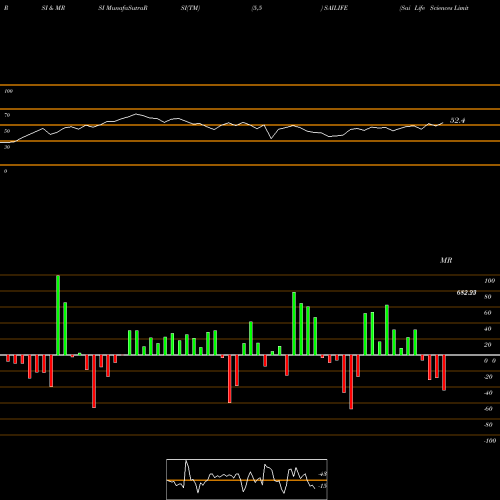Click the -15 value in the mini chart
Screen dimensions: 500x500
[x=322, y=486]
